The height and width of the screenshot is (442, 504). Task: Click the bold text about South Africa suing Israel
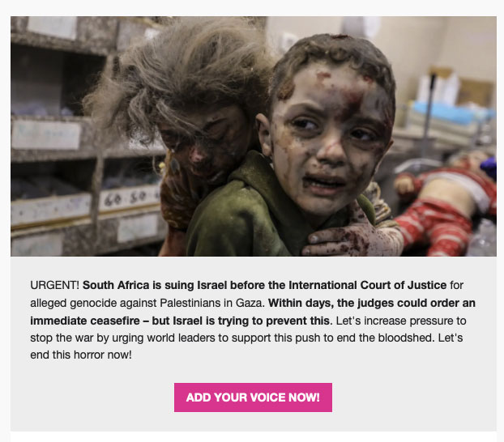point(264,285)
